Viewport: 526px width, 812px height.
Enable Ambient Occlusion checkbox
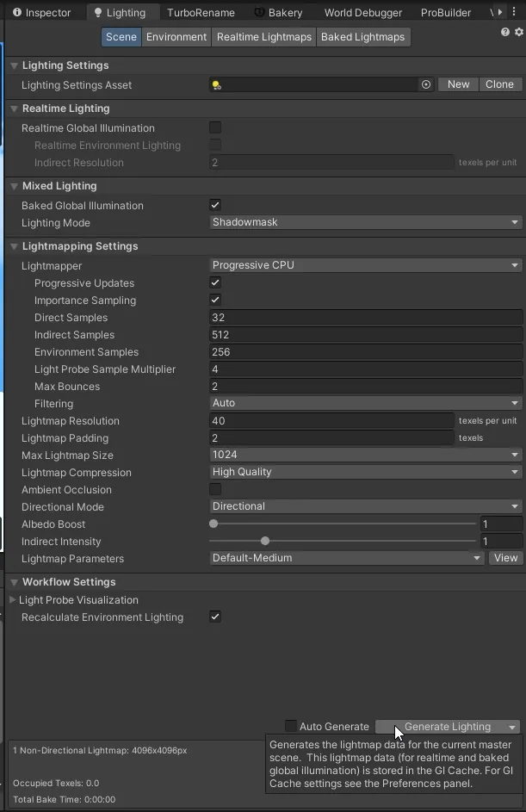click(215, 489)
